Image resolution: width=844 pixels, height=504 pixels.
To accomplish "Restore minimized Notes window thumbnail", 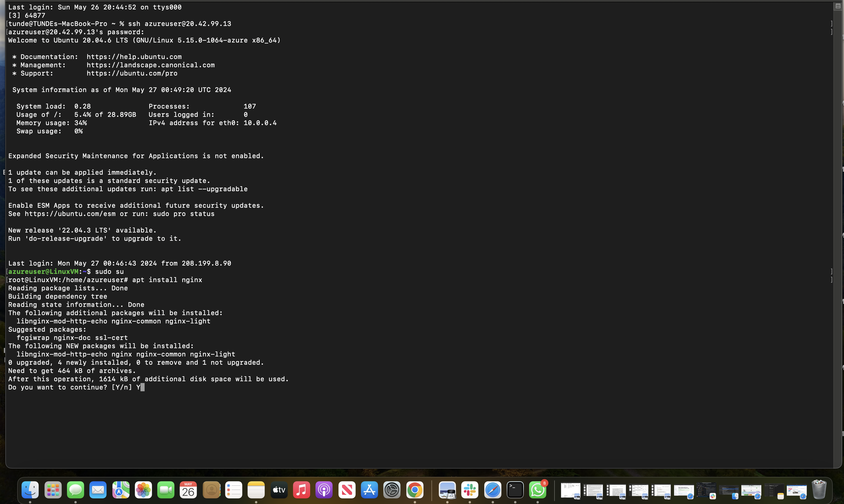I will 774,491.
